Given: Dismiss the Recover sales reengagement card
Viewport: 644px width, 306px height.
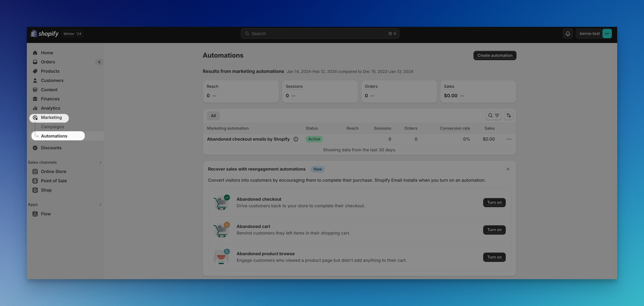Looking at the screenshot, I should click(508, 169).
